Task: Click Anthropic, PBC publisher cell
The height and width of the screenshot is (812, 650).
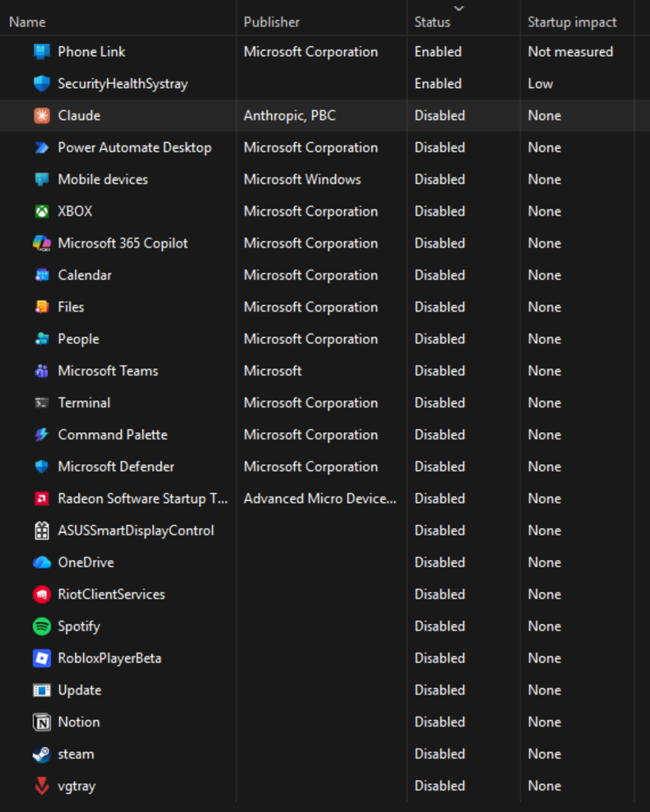Action: point(290,116)
